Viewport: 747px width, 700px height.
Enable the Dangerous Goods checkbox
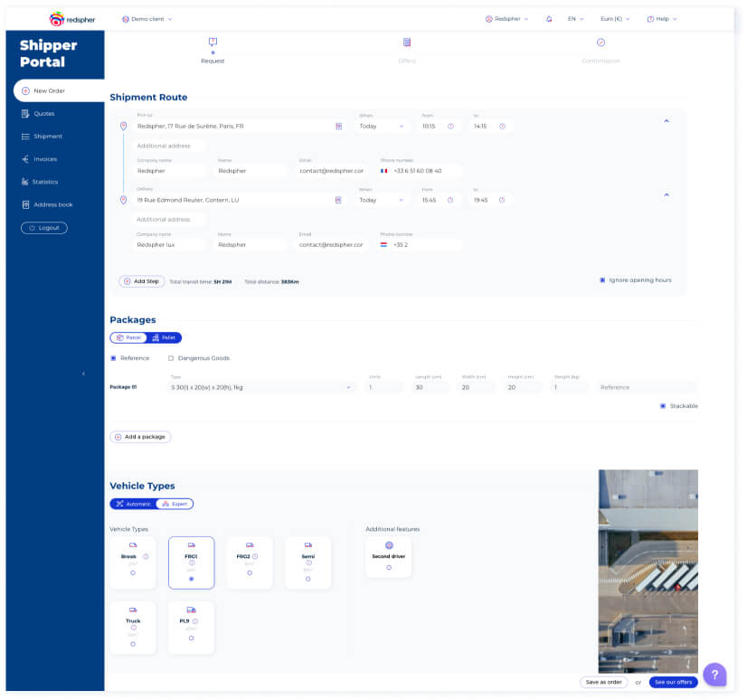[x=171, y=358]
